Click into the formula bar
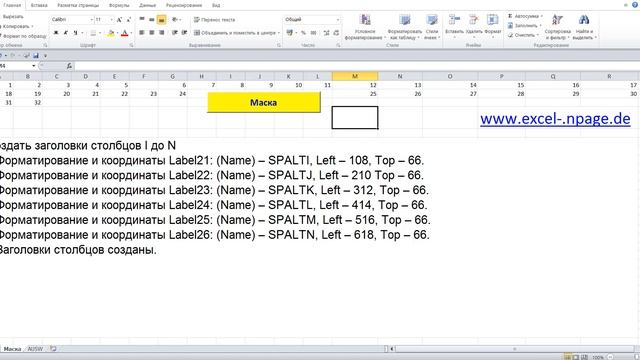 click(357, 66)
